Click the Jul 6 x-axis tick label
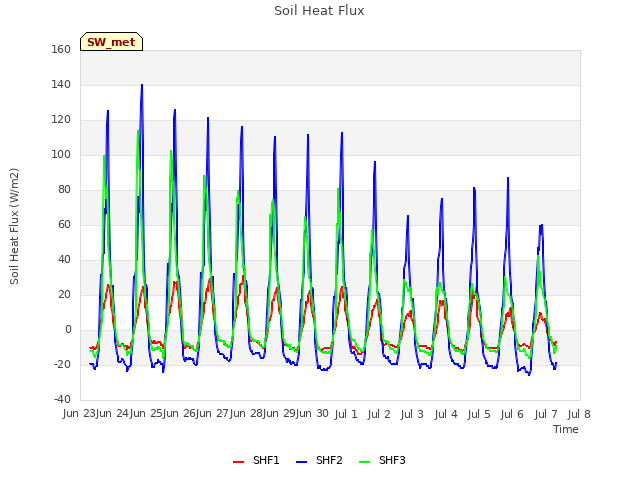The image size is (640, 480). point(512,414)
